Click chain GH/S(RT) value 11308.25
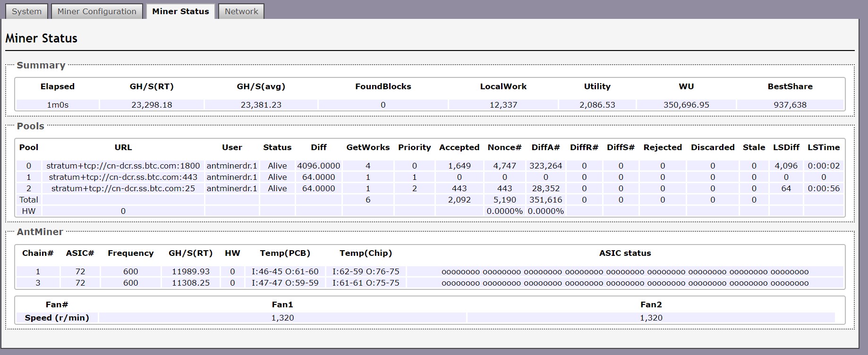The image size is (868, 355). point(191,283)
